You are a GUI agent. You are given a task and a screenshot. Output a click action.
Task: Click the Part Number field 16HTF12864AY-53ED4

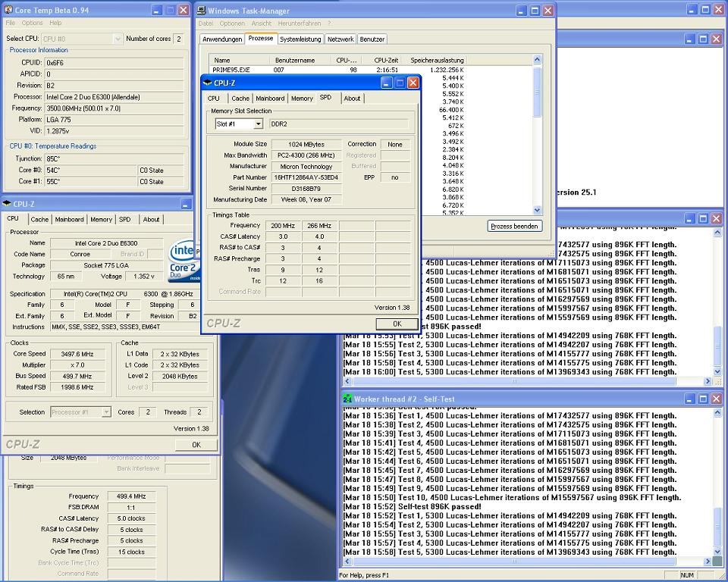click(306, 177)
